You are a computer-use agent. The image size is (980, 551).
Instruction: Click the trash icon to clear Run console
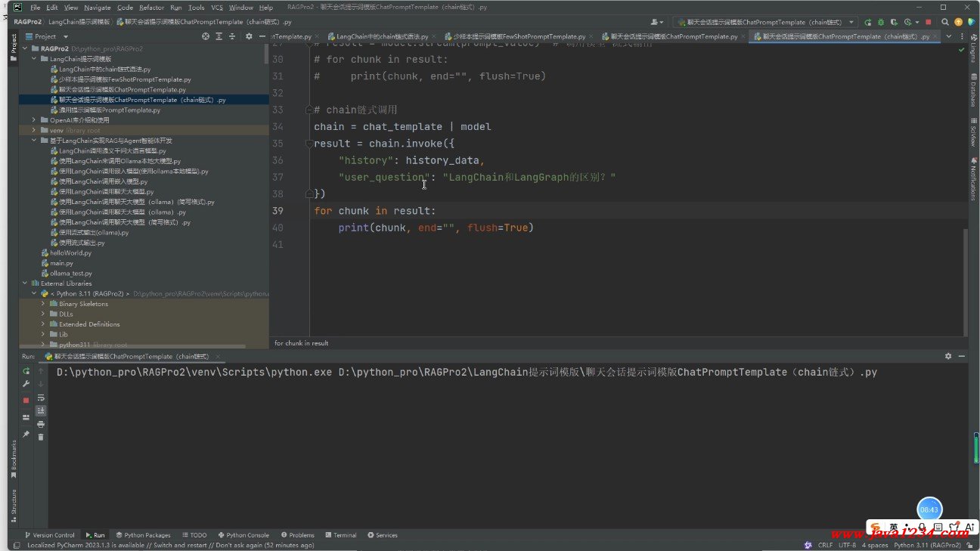point(41,437)
